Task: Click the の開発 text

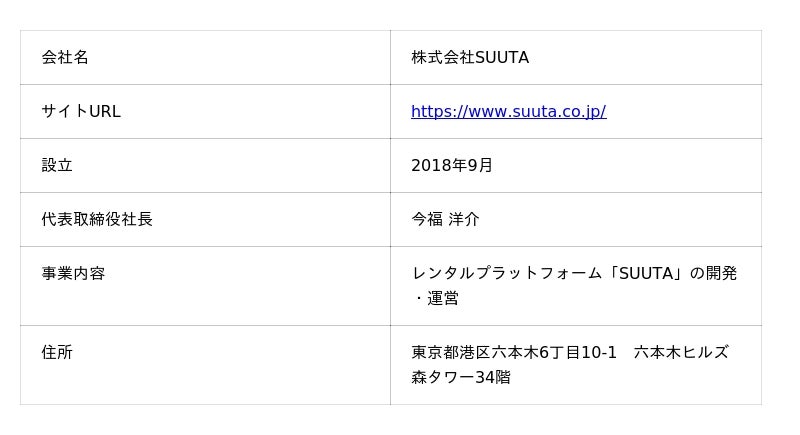Action: 714,274
